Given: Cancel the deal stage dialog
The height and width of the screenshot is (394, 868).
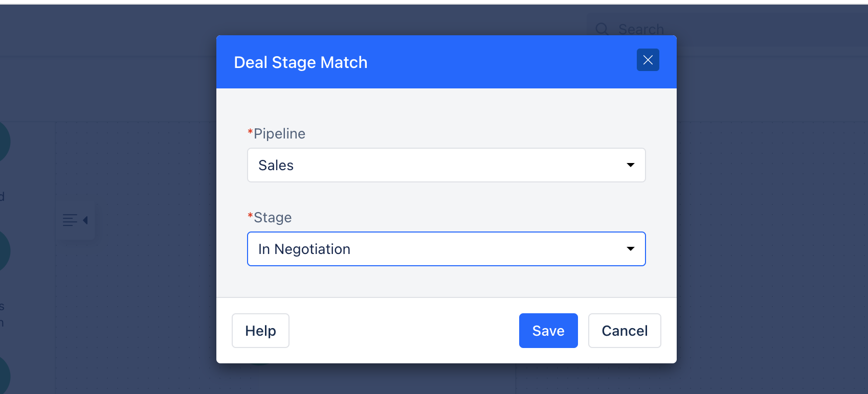Looking at the screenshot, I should click(625, 331).
